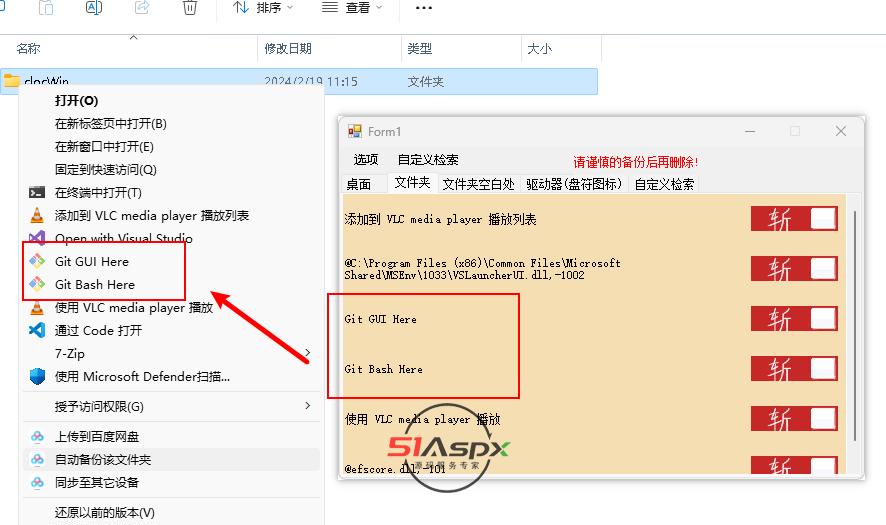Click the 类型 column header
This screenshot has width=886, height=525.
point(420,49)
